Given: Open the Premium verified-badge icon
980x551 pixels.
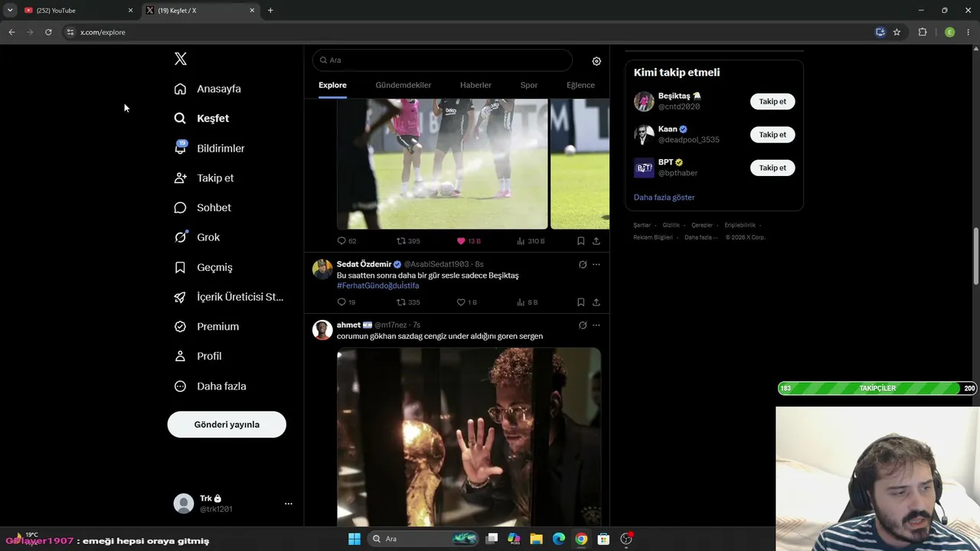Looking at the screenshot, I should [180, 327].
